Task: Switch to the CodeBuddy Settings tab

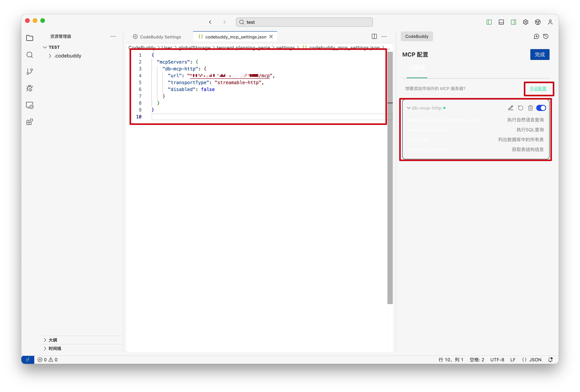Action: coord(157,37)
